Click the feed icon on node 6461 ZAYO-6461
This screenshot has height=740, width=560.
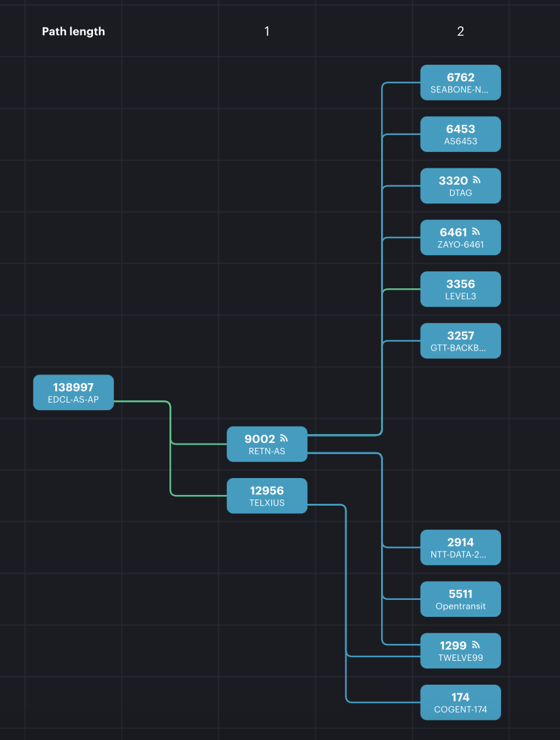(x=476, y=232)
